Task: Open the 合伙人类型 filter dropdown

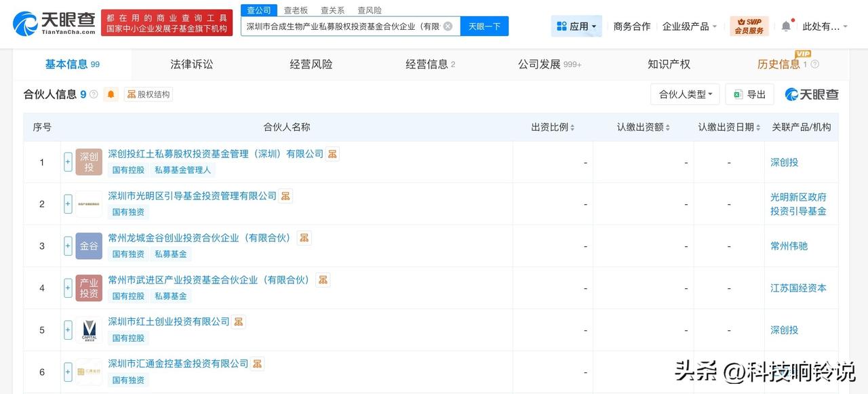Action: (685, 94)
